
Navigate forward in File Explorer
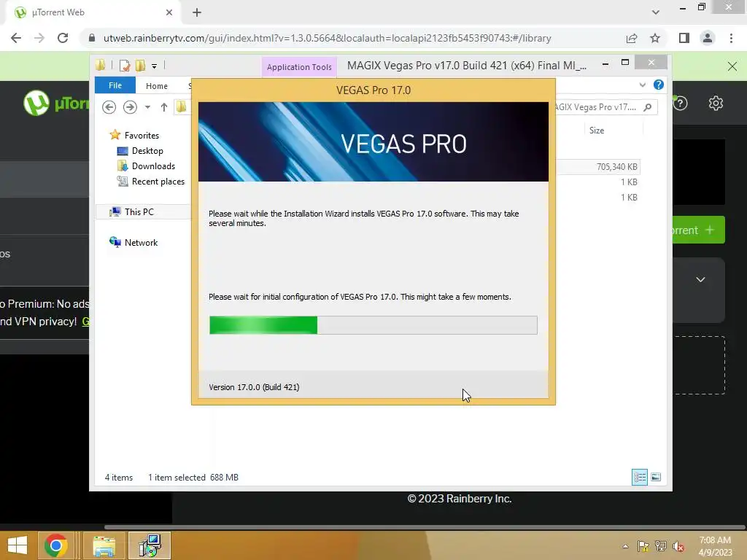tap(130, 107)
